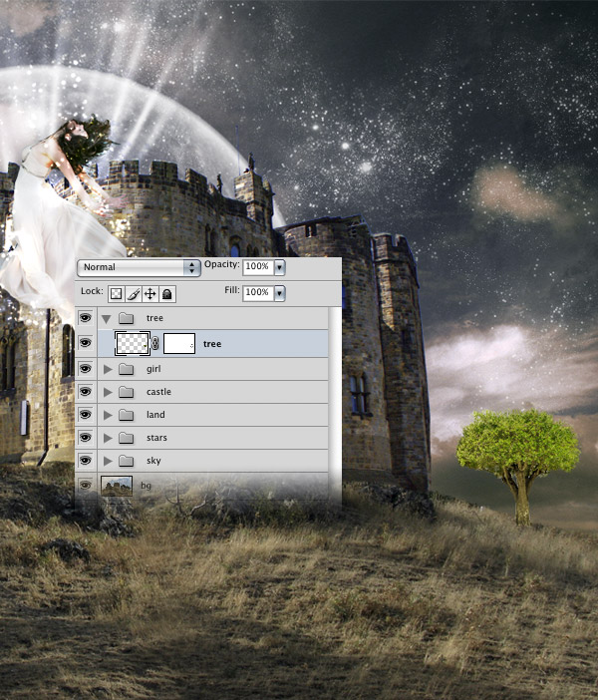Select the tree layer's pixel thumbnail
The height and width of the screenshot is (700, 598).
click(133, 343)
